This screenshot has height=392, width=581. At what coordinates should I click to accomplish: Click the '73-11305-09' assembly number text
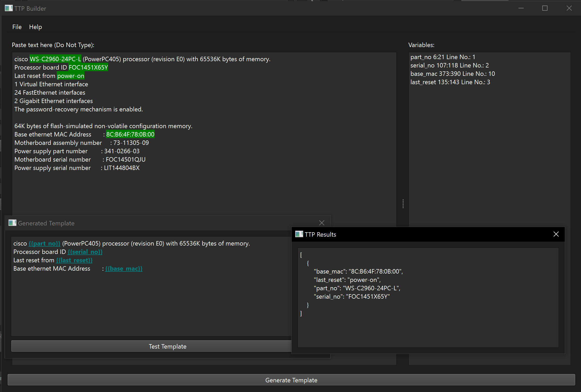tap(131, 143)
